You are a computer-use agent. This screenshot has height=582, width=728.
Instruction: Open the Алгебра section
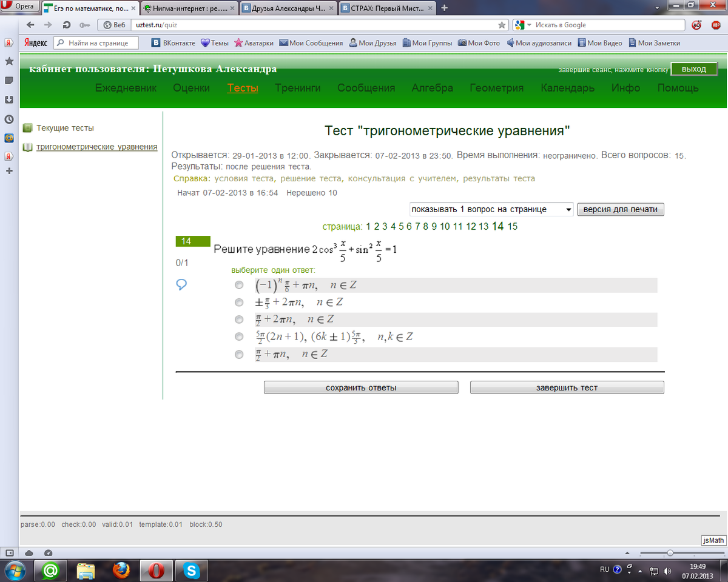(433, 88)
